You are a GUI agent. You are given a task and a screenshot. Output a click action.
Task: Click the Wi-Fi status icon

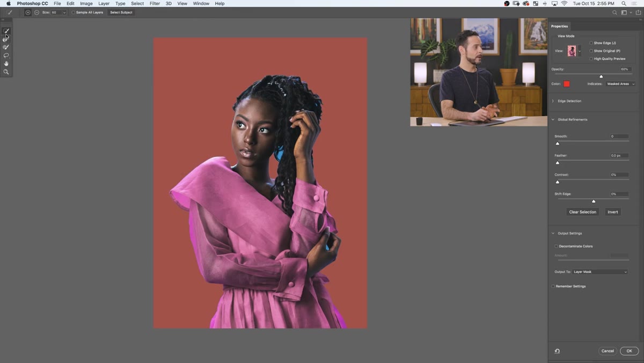[x=565, y=3]
